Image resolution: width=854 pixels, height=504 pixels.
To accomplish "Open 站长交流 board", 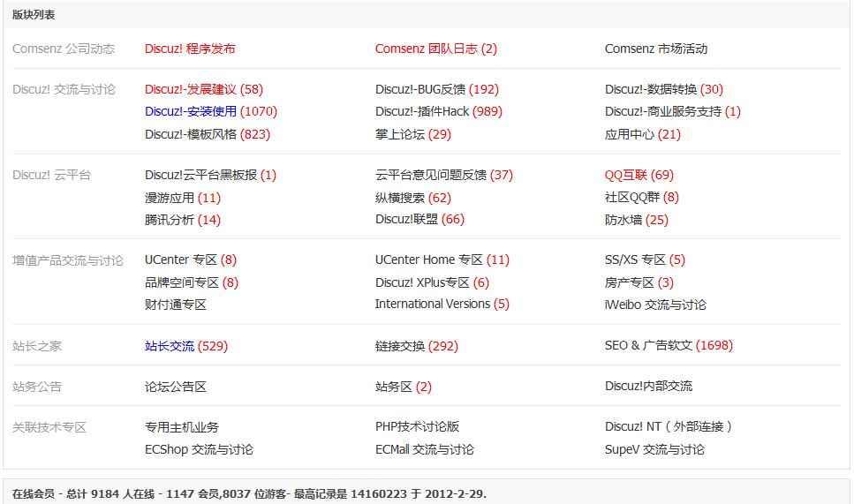I will point(170,346).
